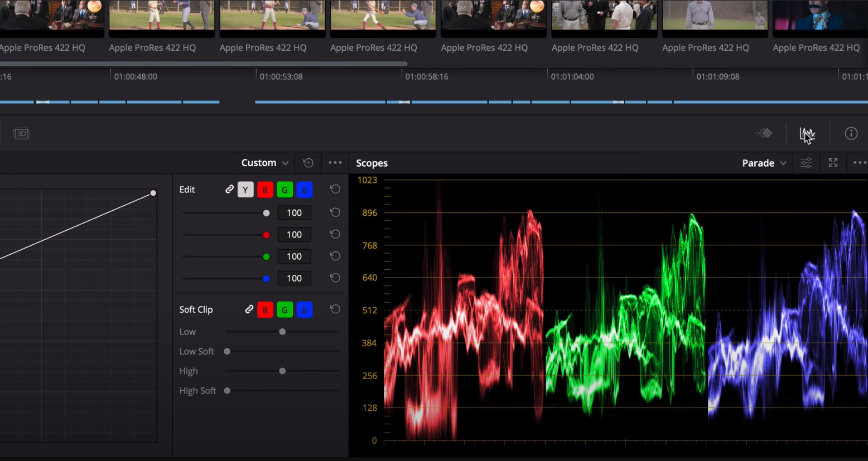Click timeline ruler at 01:01:04:00

[572, 76]
